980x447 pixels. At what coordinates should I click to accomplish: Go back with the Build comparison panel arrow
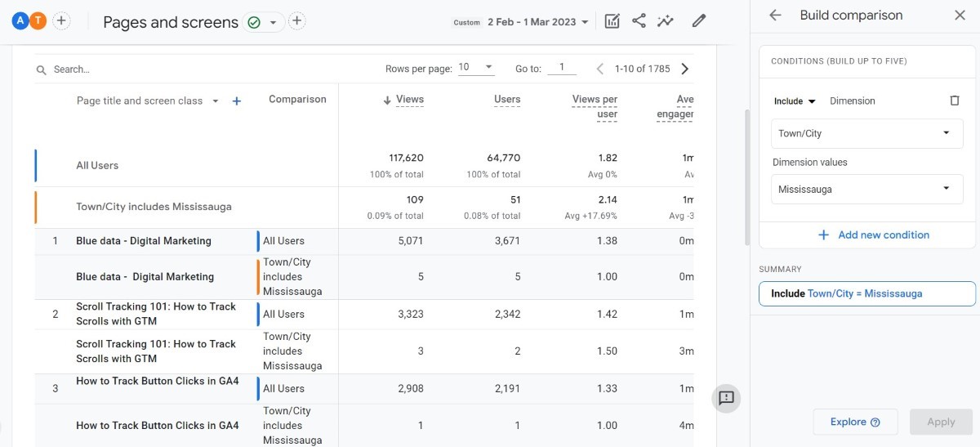point(776,16)
